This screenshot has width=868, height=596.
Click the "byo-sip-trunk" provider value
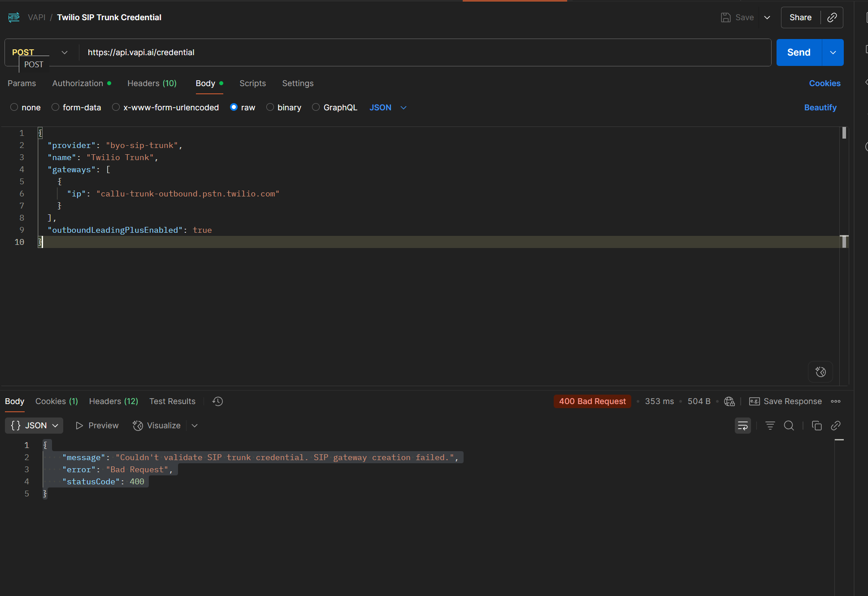(142, 145)
